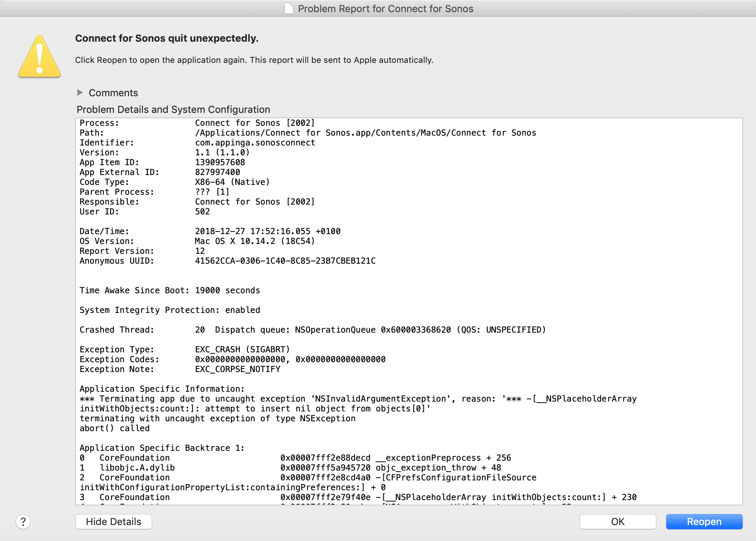756x541 pixels.
Task: Click the 'Problem Details and System Configuration' label
Action: coord(173,109)
